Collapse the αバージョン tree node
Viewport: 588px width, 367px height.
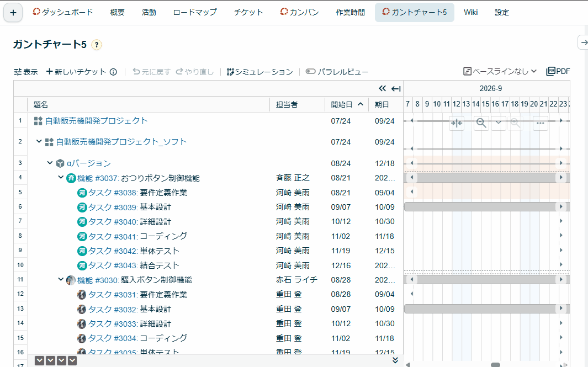click(x=50, y=163)
